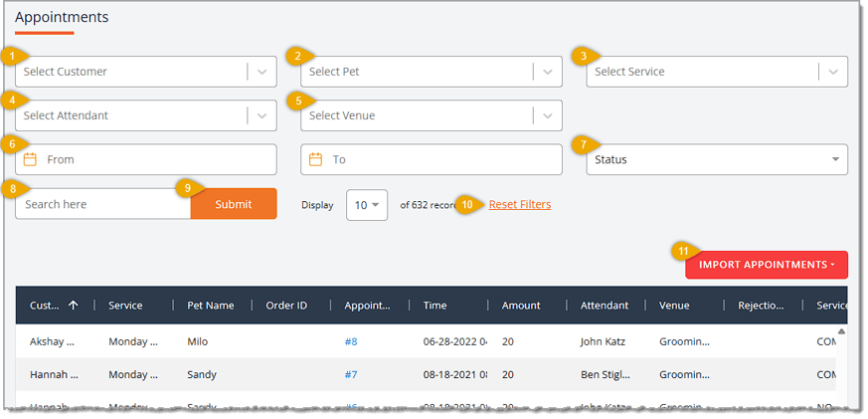Click the From date input field
The height and width of the screenshot is (419, 868).
(145, 159)
